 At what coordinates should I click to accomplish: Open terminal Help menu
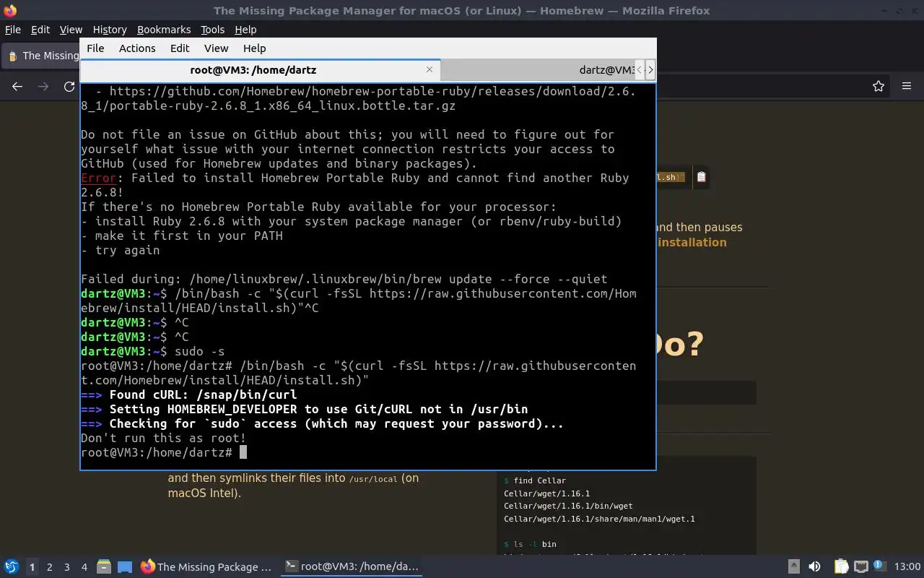click(254, 48)
